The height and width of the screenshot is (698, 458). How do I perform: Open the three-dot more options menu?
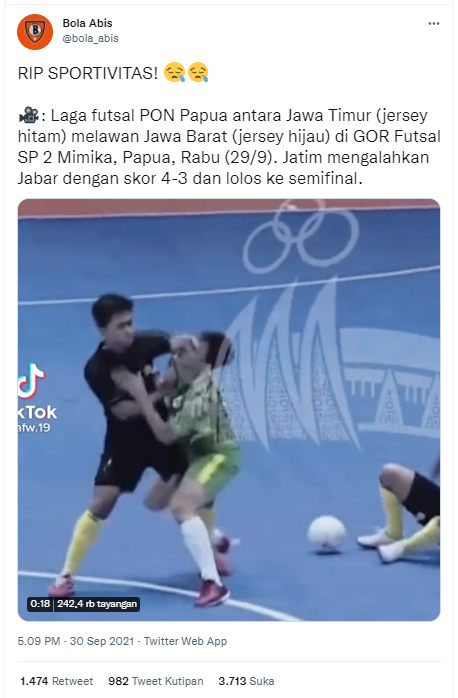tap(434, 24)
